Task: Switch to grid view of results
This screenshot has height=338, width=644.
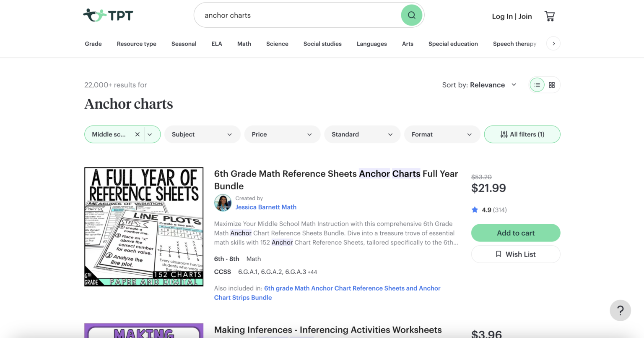Action: coord(552,84)
